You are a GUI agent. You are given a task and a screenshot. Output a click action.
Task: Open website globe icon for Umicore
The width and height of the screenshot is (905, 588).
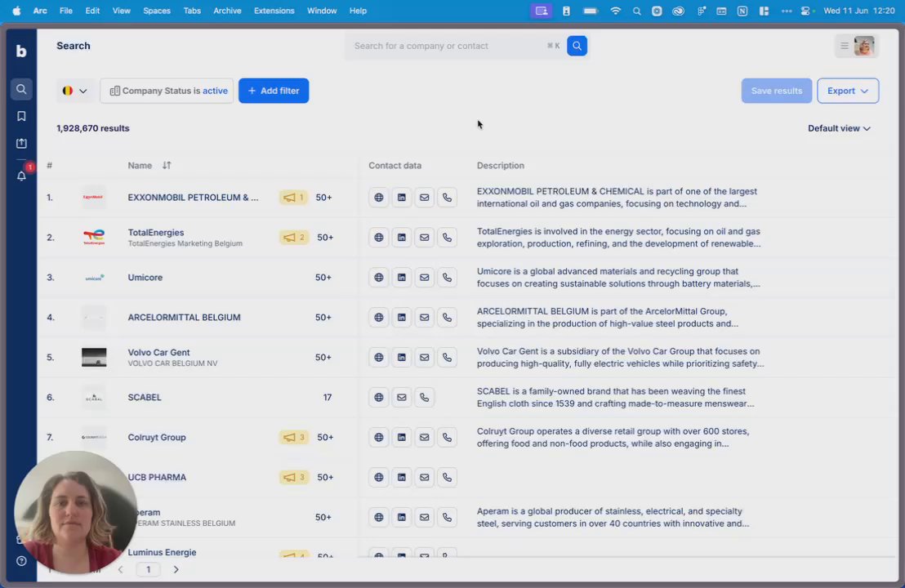click(379, 278)
